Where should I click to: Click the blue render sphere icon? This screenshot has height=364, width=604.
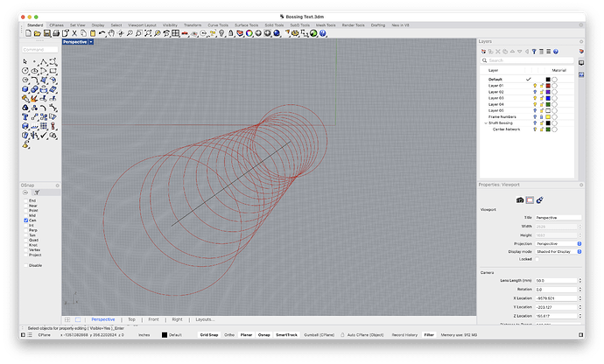point(277,33)
